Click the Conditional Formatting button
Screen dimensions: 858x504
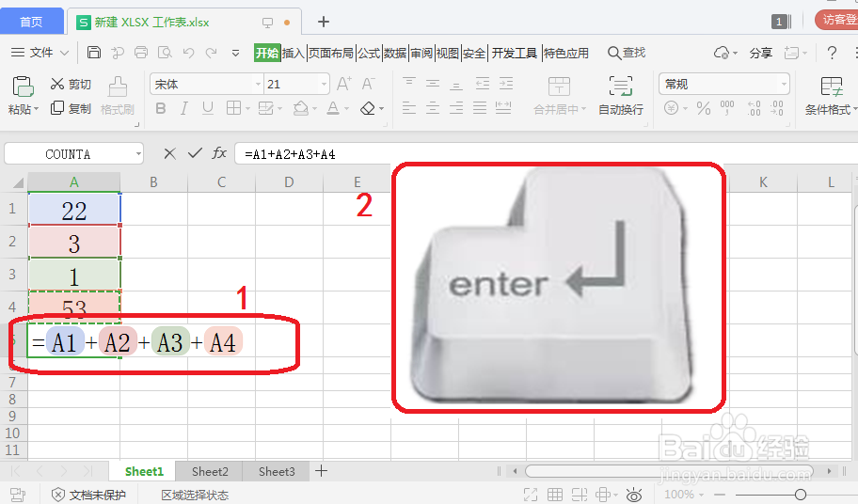[x=832, y=95]
